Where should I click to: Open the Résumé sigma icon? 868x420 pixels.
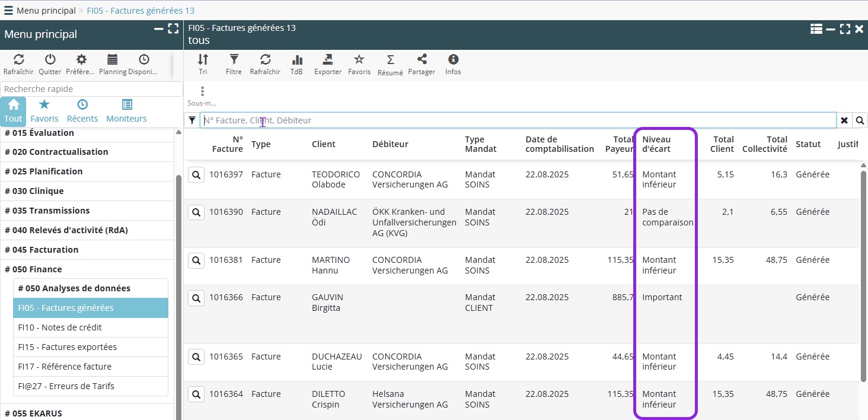pos(390,60)
